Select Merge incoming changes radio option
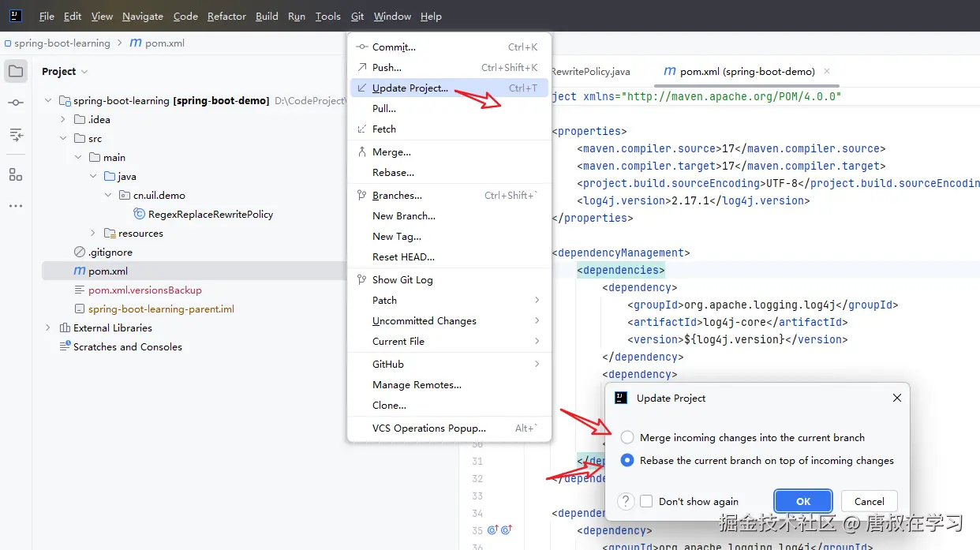Viewport: 980px width, 550px height. [x=627, y=437]
